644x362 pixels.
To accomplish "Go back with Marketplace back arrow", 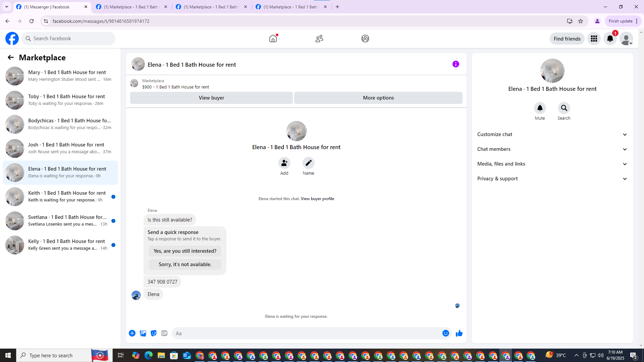I will pyautogui.click(x=11, y=57).
